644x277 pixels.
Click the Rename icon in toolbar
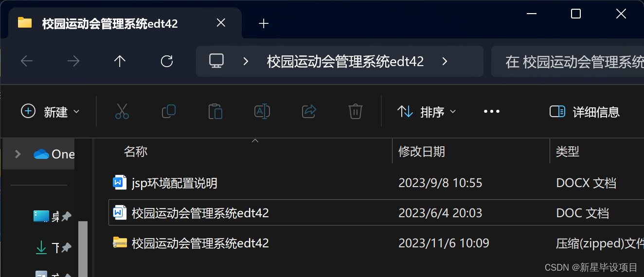coord(262,112)
